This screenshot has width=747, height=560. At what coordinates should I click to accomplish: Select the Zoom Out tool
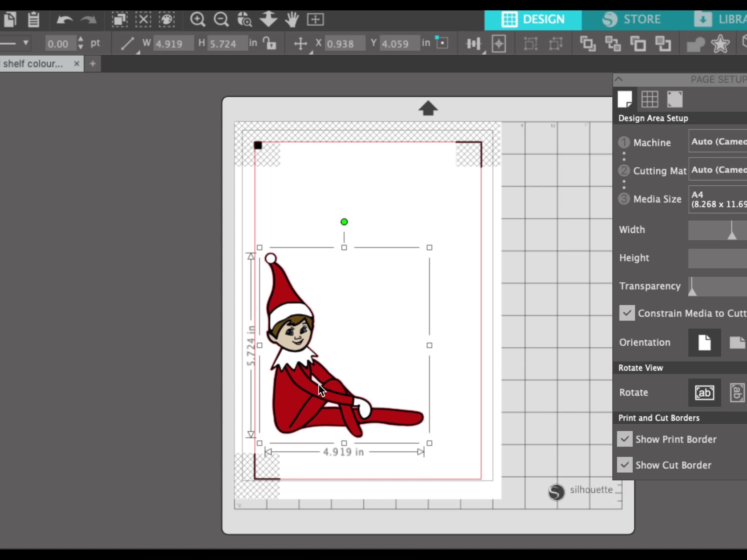222,19
